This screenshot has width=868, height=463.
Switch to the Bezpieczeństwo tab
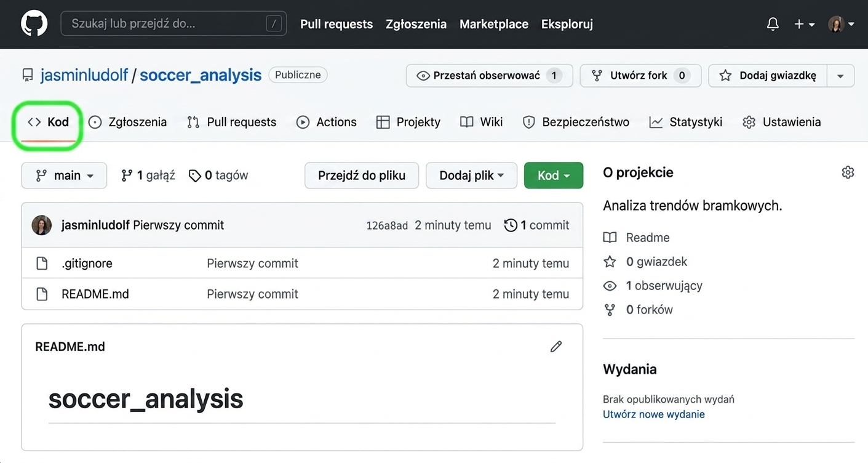pyautogui.click(x=576, y=122)
